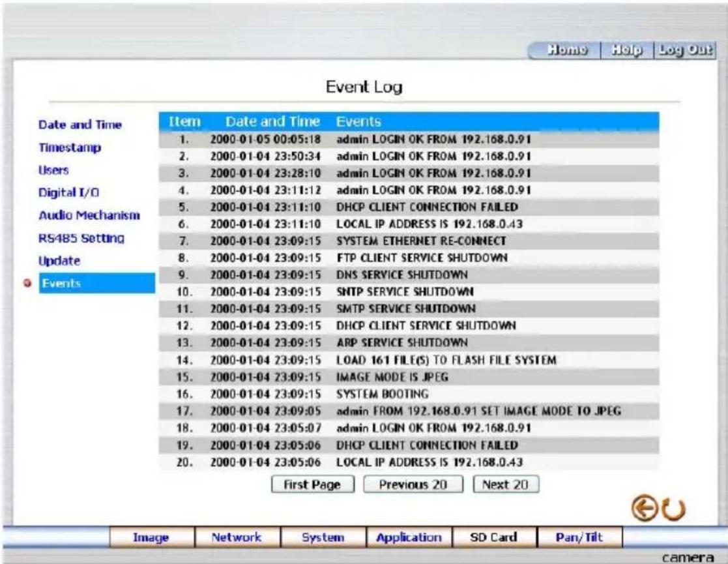
Task: Open the Audio Mechanism link
Action: click(89, 215)
